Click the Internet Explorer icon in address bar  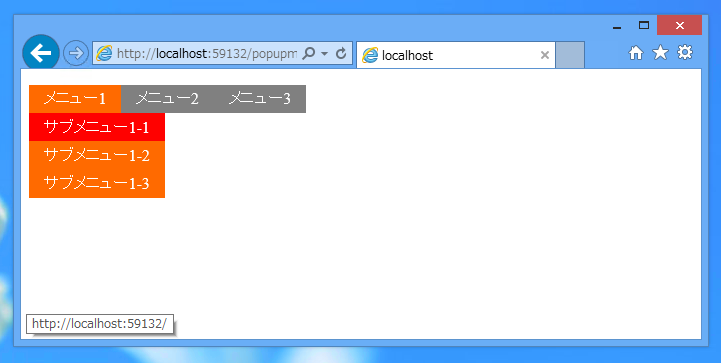(x=104, y=53)
